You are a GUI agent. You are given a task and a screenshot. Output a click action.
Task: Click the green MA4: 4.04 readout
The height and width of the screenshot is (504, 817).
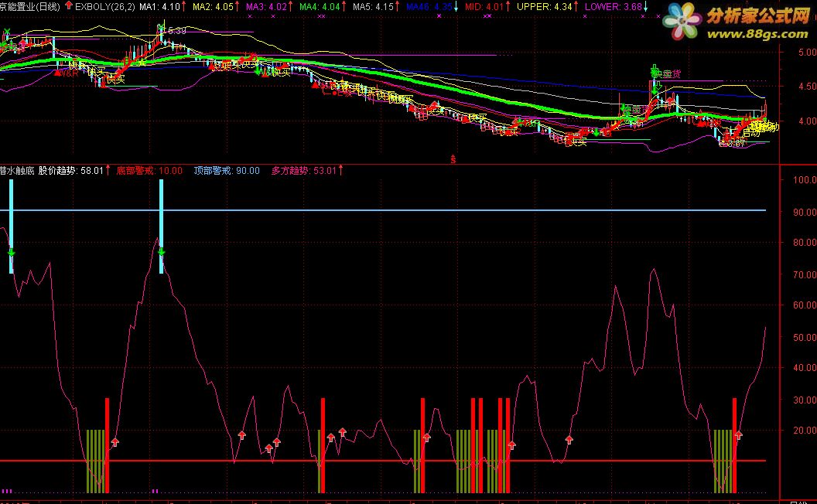point(320,7)
